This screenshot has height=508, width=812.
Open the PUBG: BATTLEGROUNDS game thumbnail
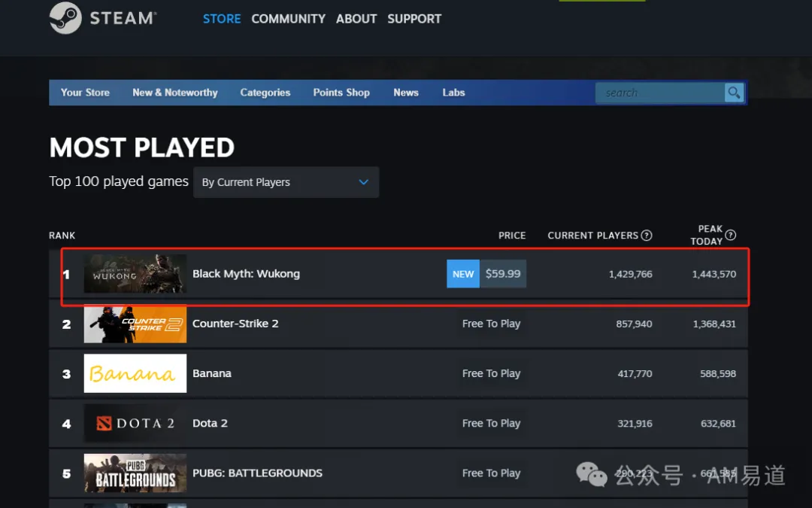point(135,473)
